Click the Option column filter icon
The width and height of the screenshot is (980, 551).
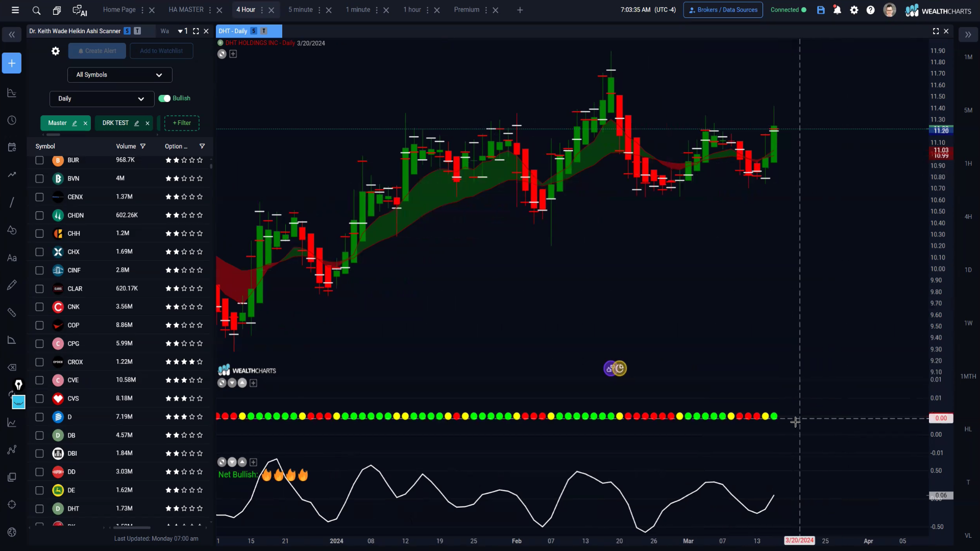(202, 146)
